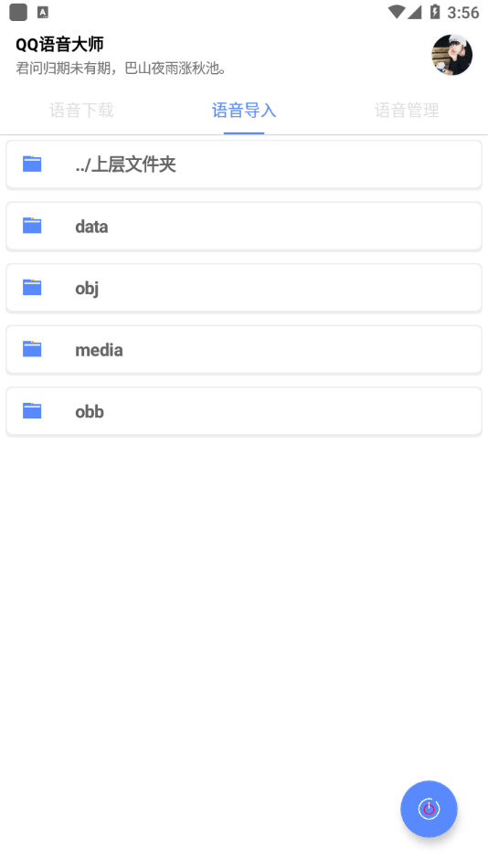The width and height of the screenshot is (488, 868).
Task: Click the folder icon beside obb
Action: click(x=32, y=411)
